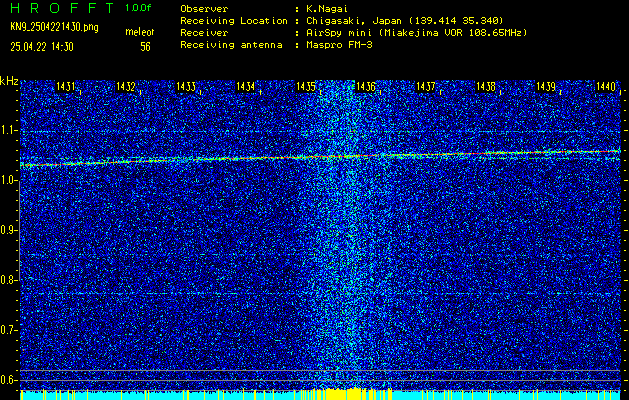
Task: Click the 1440 time marker
Action: tap(606, 87)
